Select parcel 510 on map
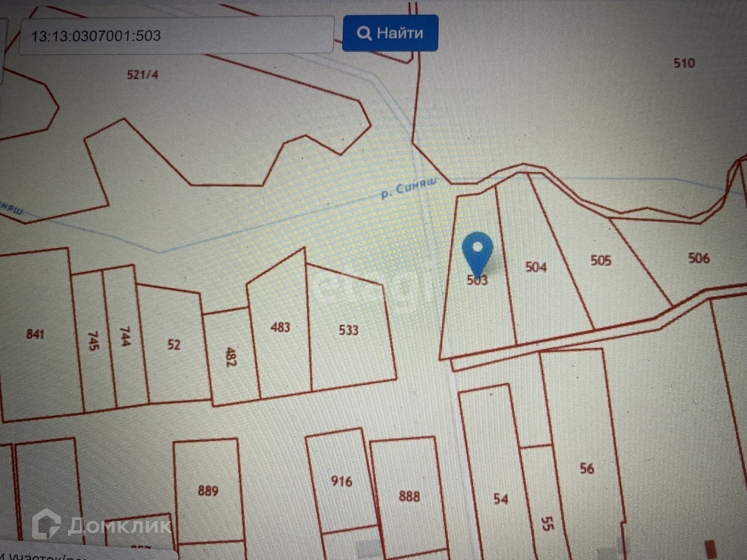This screenshot has height=560, width=747. coord(684,63)
